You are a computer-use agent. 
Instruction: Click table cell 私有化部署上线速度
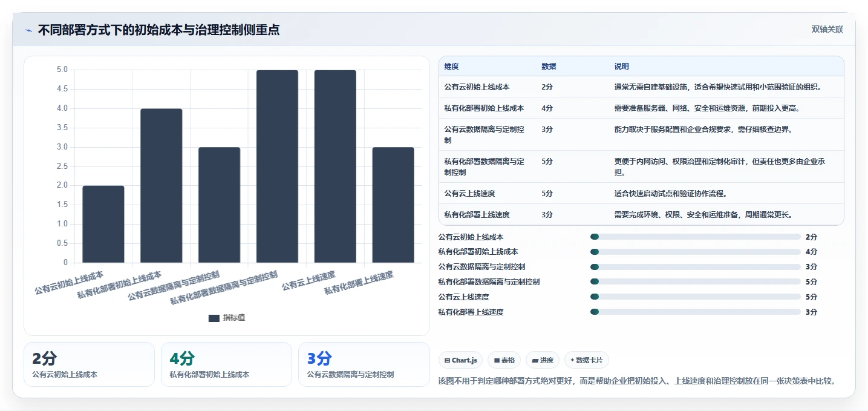(x=477, y=215)
